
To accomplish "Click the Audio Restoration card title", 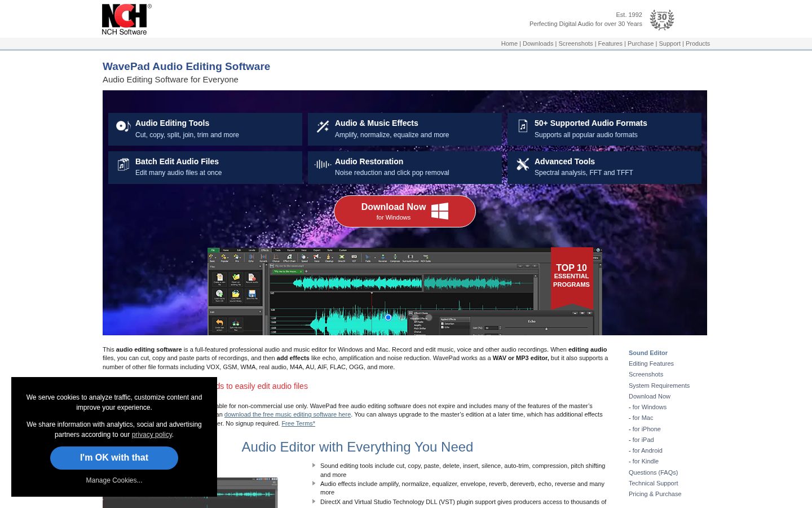I will 369,161.
